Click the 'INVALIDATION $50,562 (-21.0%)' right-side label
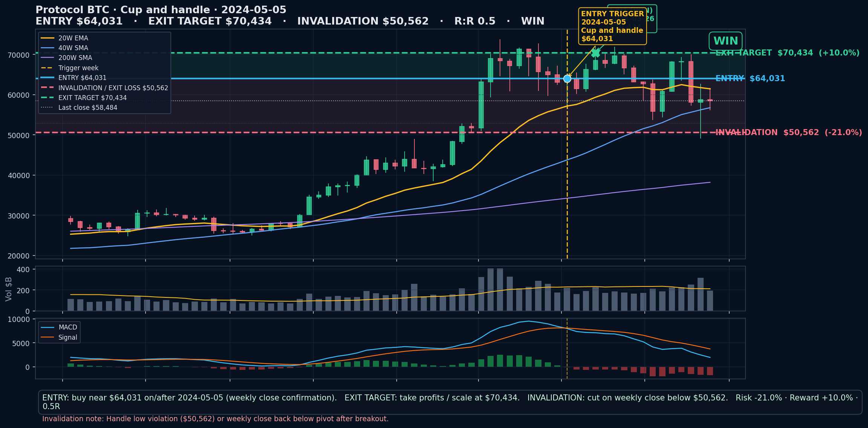 pyautogui.click(x=788, y=132)
